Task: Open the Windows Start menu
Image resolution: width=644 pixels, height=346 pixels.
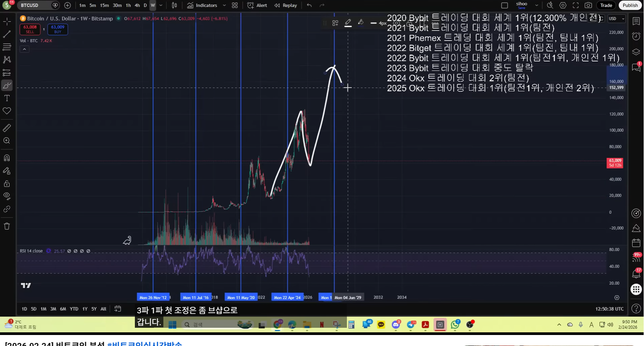Action: coord(172,325)
